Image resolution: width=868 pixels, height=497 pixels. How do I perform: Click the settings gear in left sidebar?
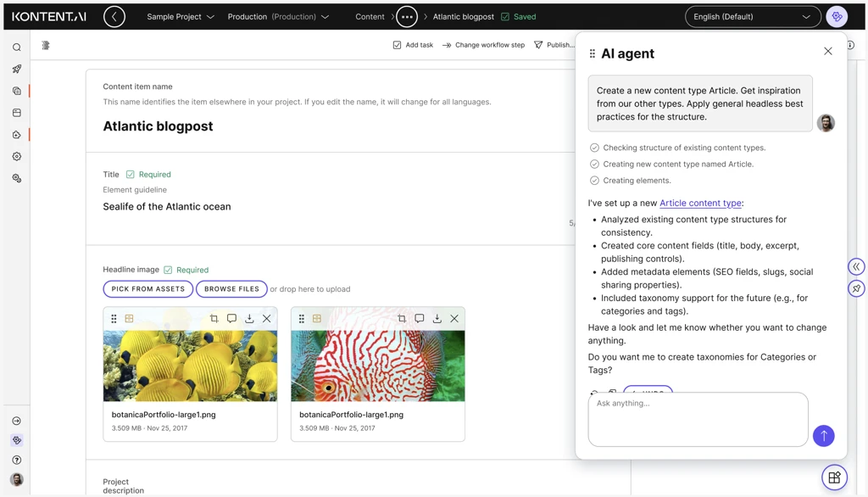(16, 157)
